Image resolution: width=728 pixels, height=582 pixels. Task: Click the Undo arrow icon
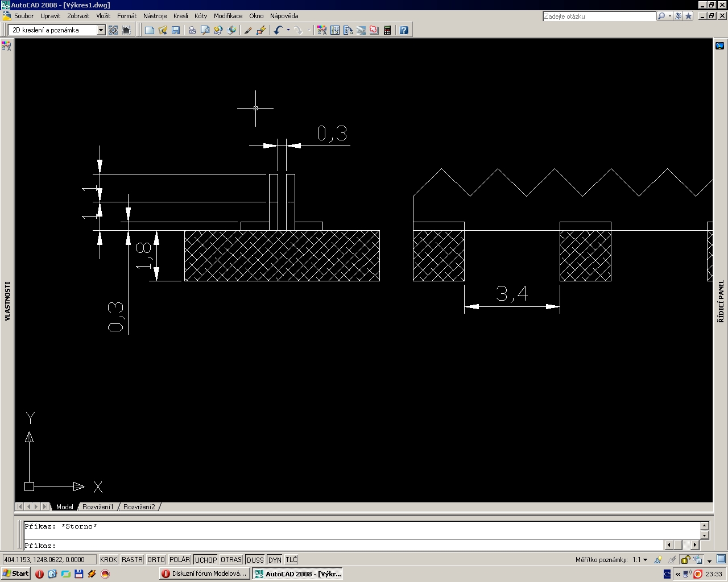pos(278,30)
